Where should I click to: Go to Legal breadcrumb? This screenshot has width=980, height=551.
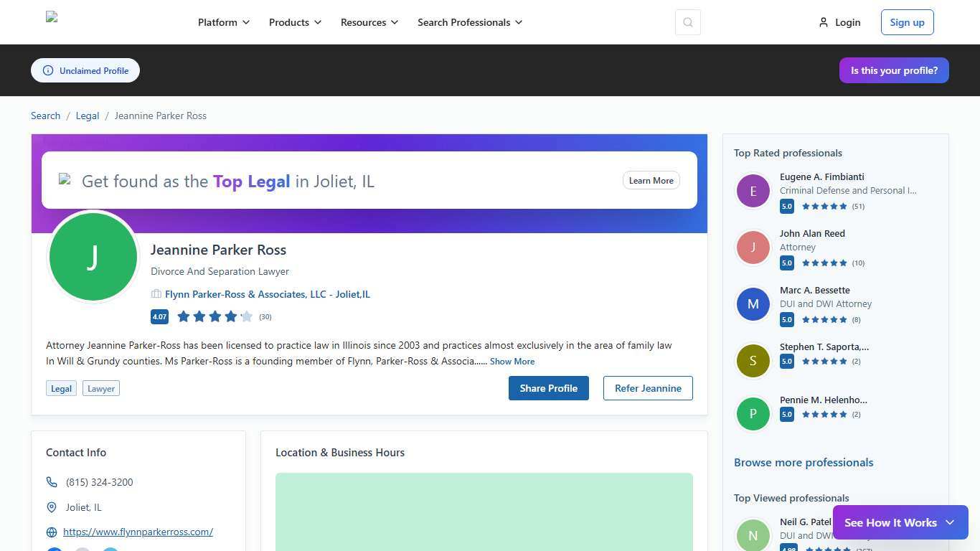[88, 116]
